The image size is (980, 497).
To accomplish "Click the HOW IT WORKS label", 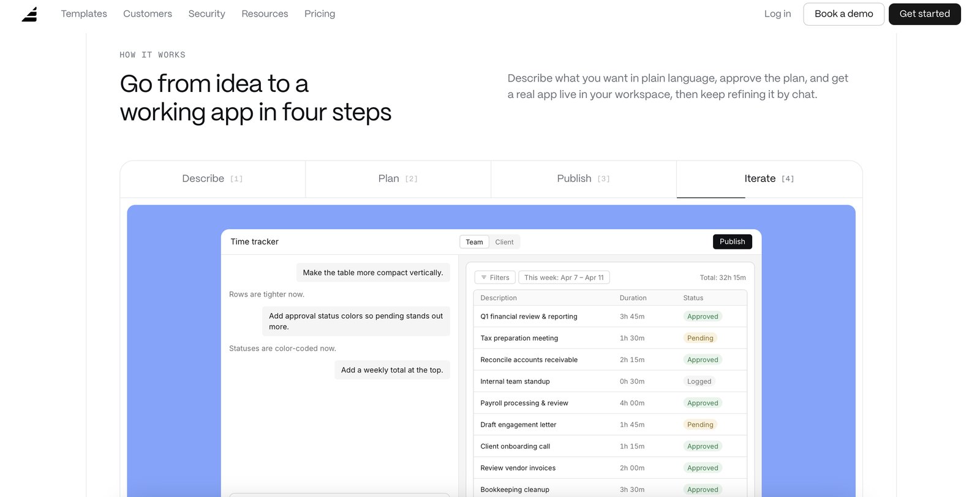I will click(x=153, y=55).
